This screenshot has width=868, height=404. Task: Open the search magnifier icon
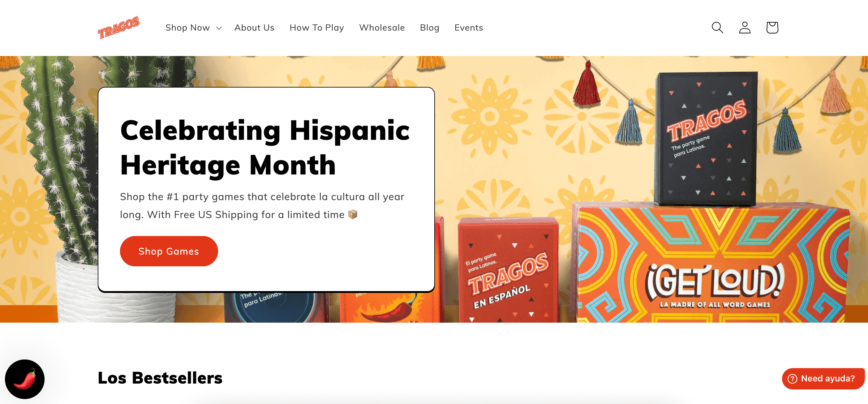coord(717,28)
